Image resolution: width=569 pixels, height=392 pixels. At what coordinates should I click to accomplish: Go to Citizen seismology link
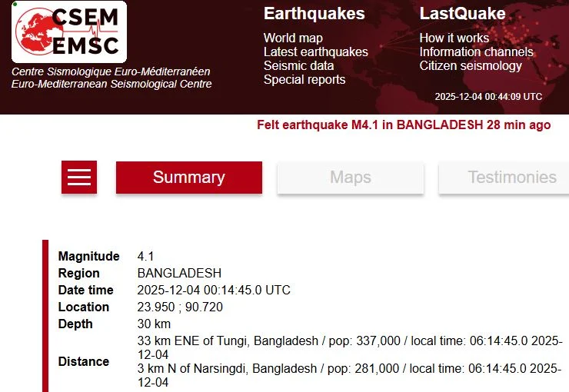(x=471, y=65)
